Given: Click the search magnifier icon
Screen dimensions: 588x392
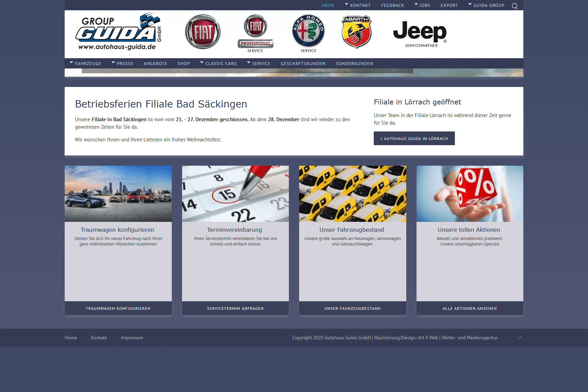Looking at the screenshot, I should pyautogui.click(x=514, y=6).
